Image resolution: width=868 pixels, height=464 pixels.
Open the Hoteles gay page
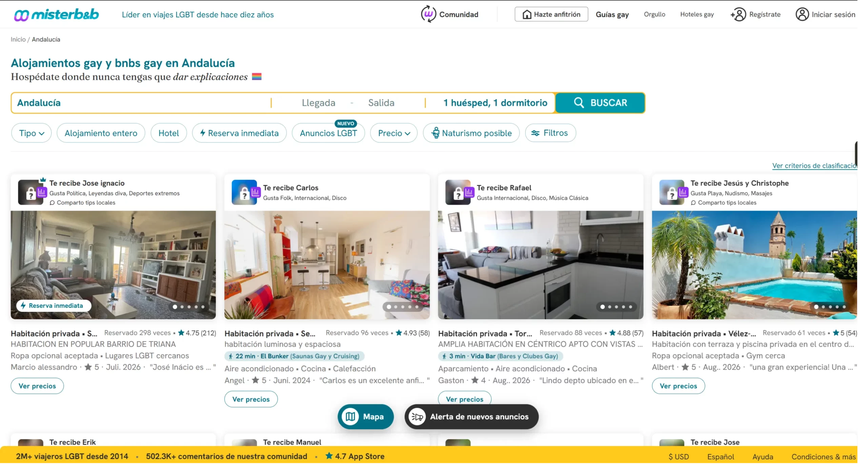697,14
